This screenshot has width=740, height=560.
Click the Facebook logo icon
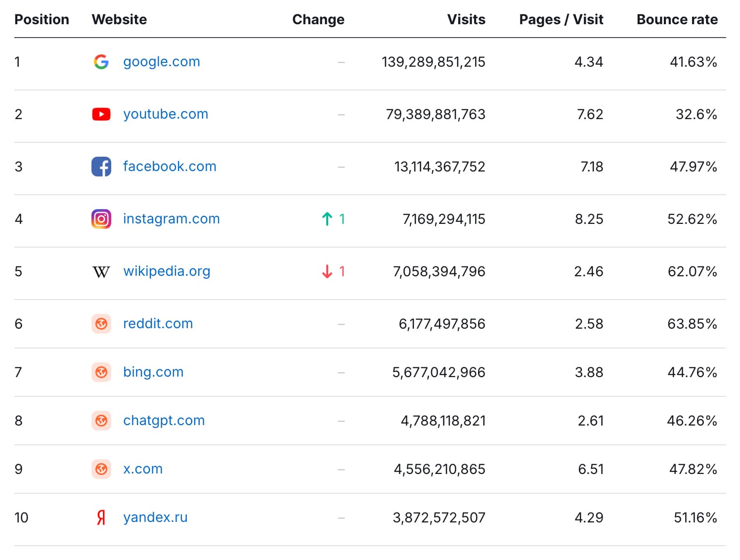pos(101,167)
